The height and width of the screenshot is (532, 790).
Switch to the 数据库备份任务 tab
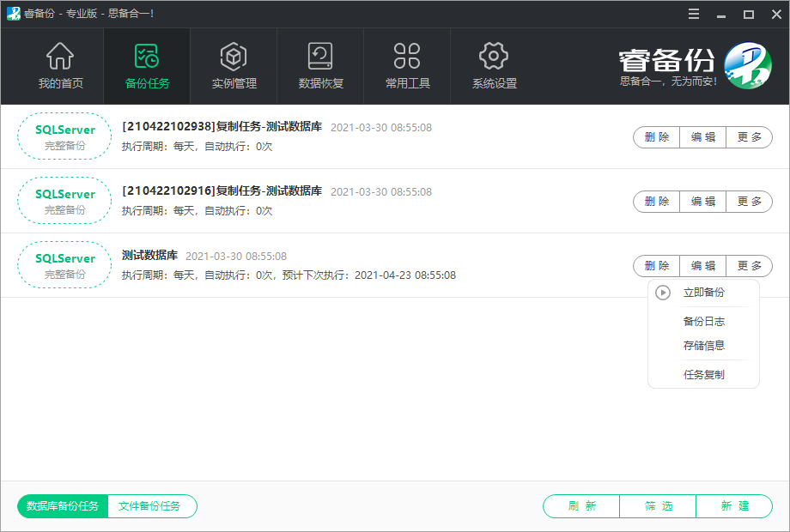tap(63, 505)
